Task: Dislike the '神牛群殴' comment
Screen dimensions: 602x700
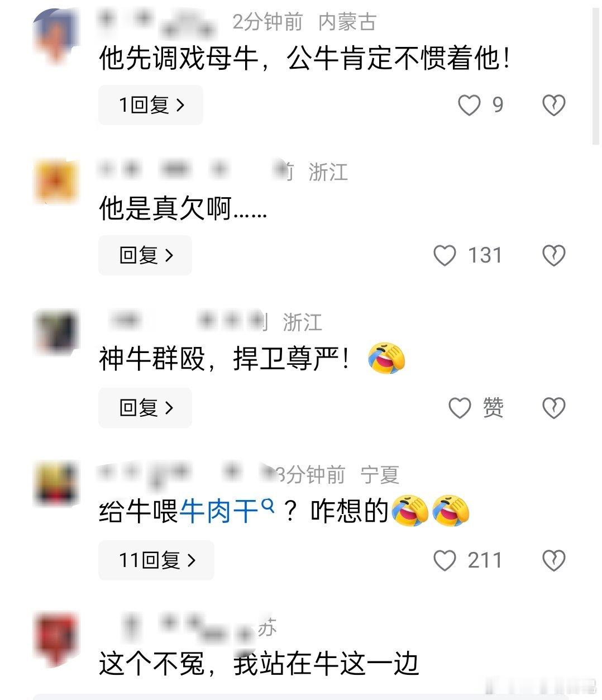Action: point(554,408)
